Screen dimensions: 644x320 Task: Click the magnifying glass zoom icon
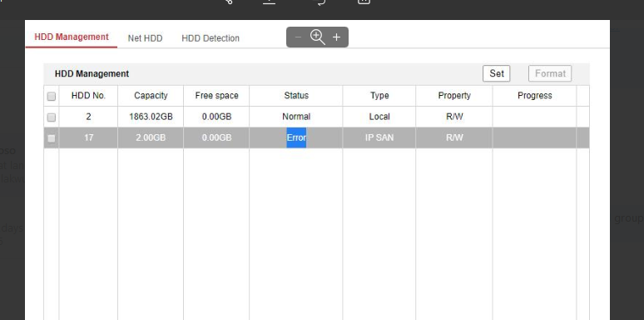318,37
